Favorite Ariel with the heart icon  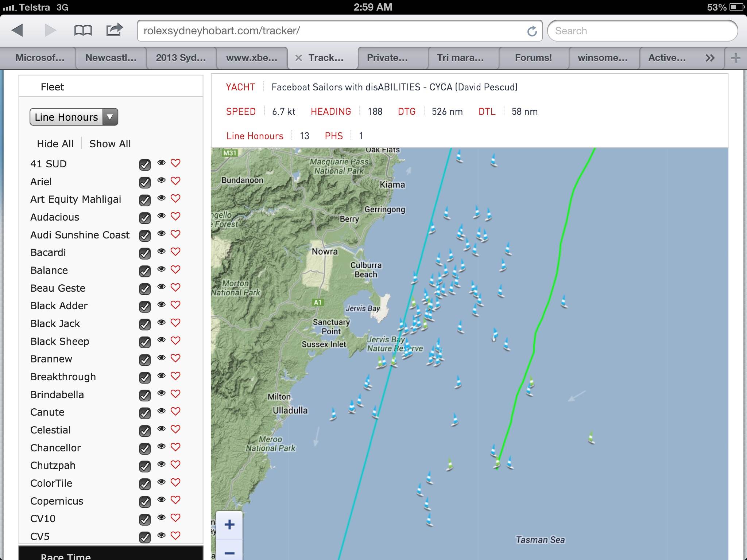point(175,181)
